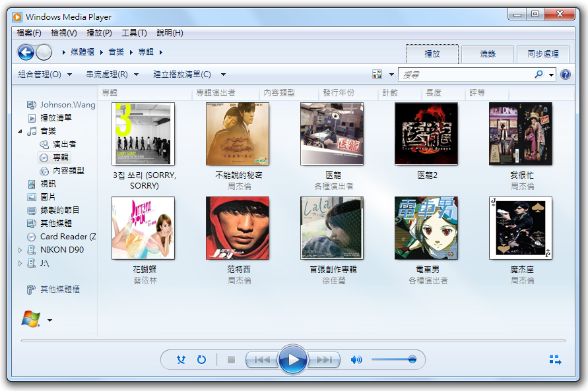Select 視訊 in the sidebar
Image resolution: width=588 pixels, height=391 pixels.
(x=42, y=184)
